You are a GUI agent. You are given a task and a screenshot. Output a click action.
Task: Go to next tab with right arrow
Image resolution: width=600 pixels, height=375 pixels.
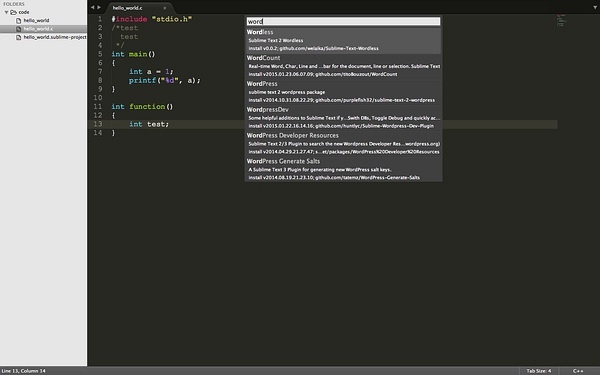tap(99, 7)
